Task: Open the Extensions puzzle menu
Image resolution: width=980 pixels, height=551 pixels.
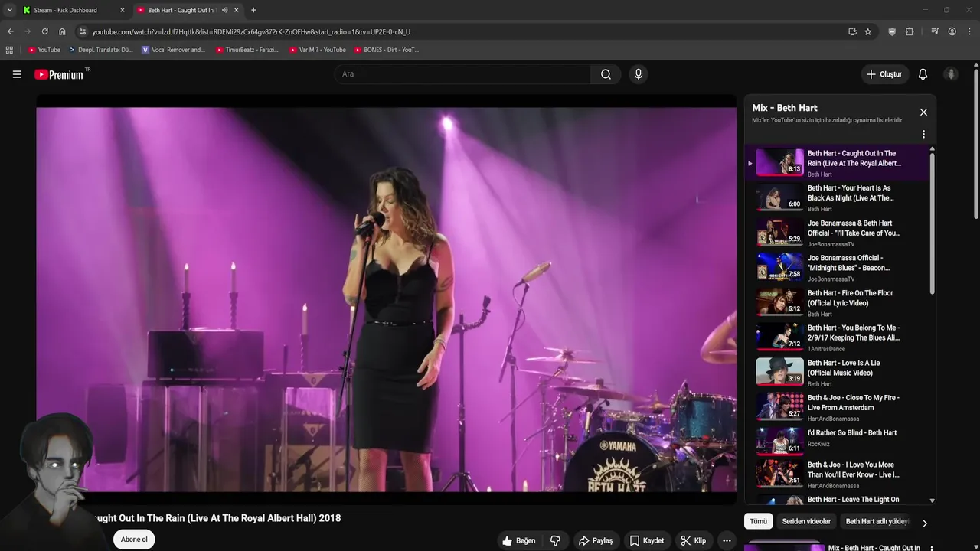Action: 910,31
